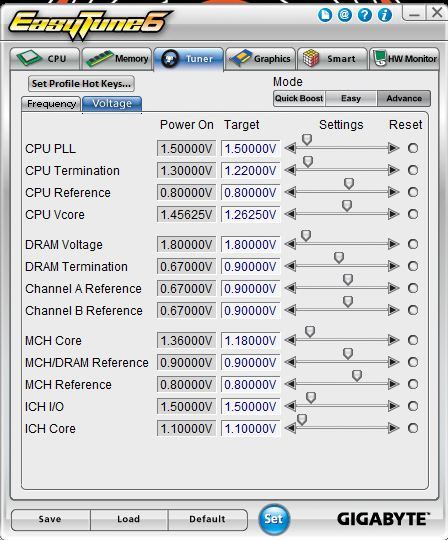Image resolution: width=448 pixels, height=540 pixels.
Task: Click the MCH Core target field 1.18000V
Action: coord(250,341)
